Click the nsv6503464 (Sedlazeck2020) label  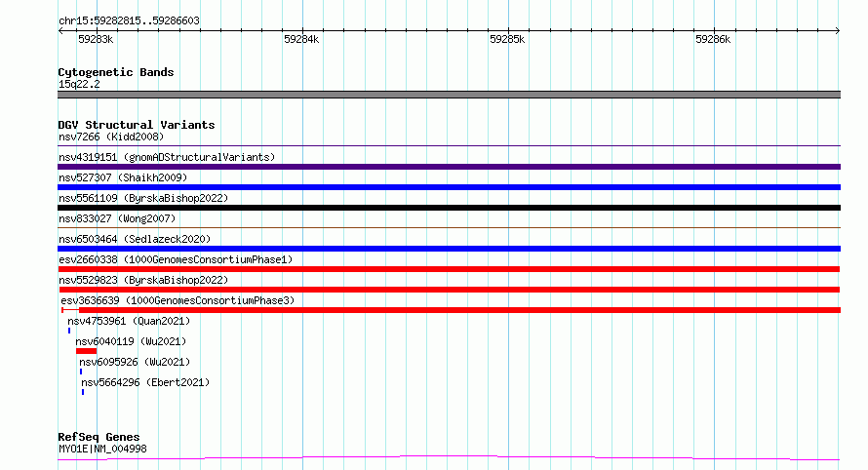click(135, 239)
